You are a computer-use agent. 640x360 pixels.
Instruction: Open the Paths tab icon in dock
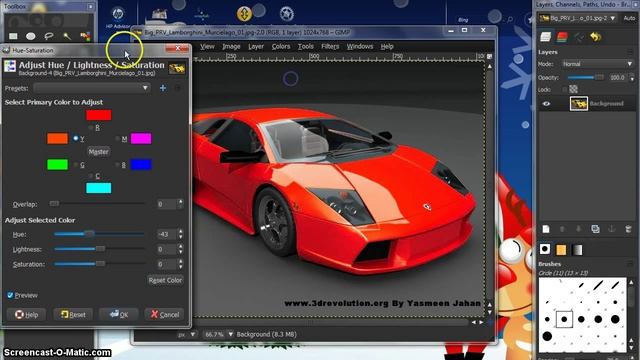[579, 37]
